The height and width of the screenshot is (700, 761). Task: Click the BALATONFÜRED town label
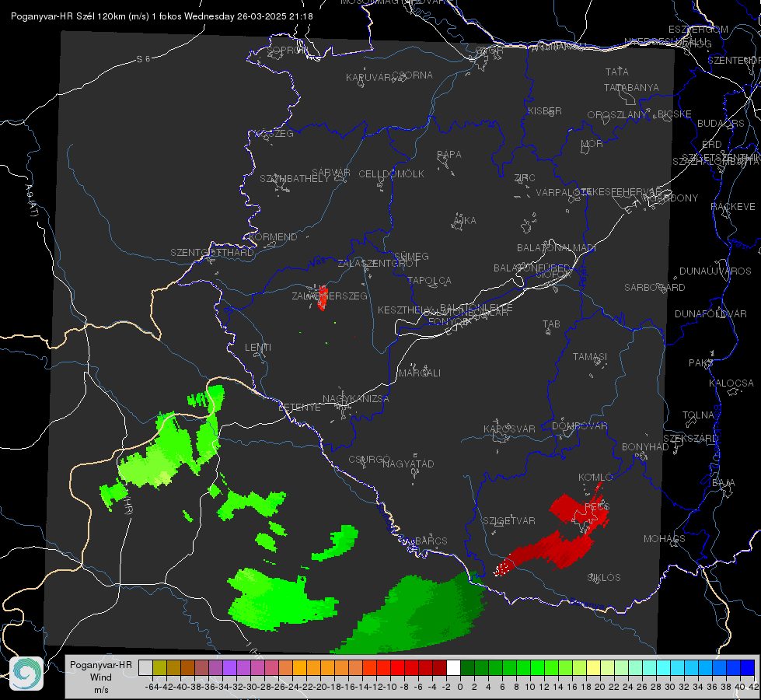pos(532,268)
